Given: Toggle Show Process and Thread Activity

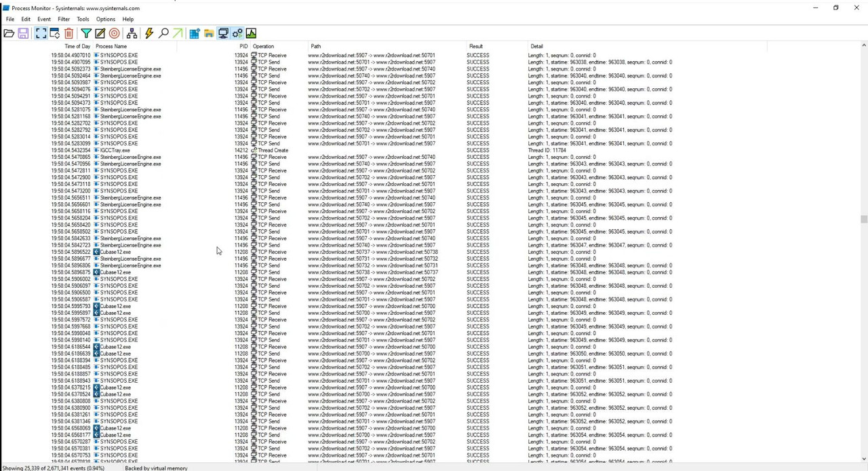Looking at the screenshot, I should pyautogui.click(x=237, y=33).
